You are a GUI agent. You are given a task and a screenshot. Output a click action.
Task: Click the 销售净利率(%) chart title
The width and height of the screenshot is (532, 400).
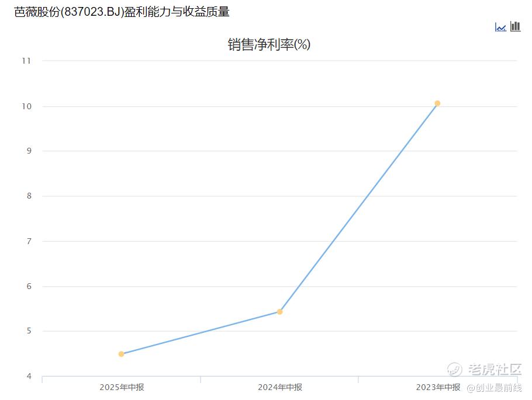[x=269, y=44]
